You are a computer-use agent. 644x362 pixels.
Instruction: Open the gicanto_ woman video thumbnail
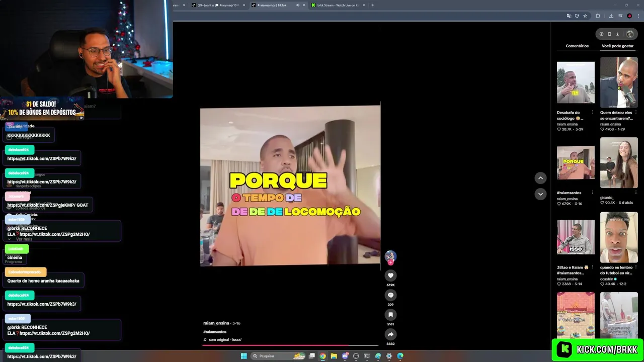point(619,163)
